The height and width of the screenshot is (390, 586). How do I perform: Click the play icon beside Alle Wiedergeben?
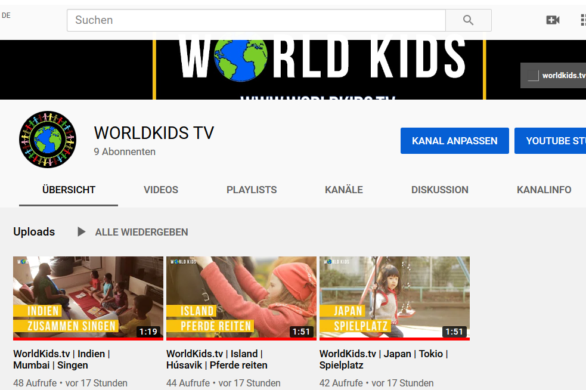click(x=81, y=232)
